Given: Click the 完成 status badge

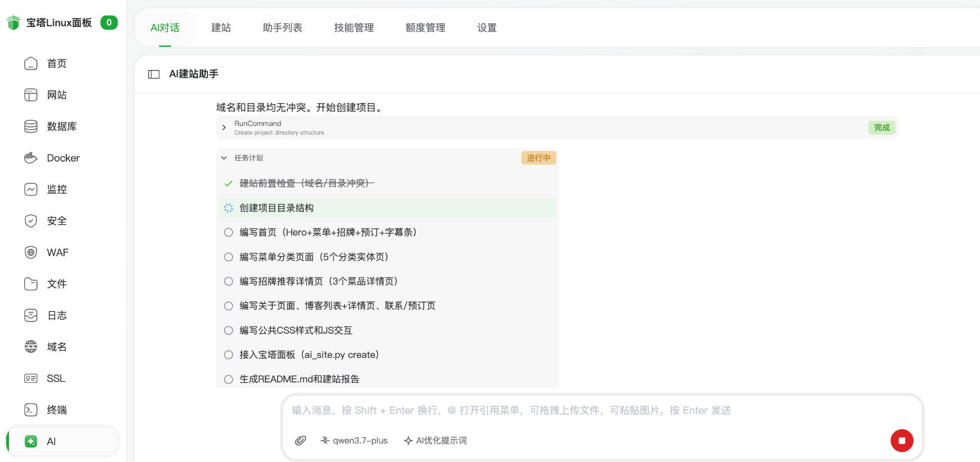Looking at the screenshot, I should 882,127.
